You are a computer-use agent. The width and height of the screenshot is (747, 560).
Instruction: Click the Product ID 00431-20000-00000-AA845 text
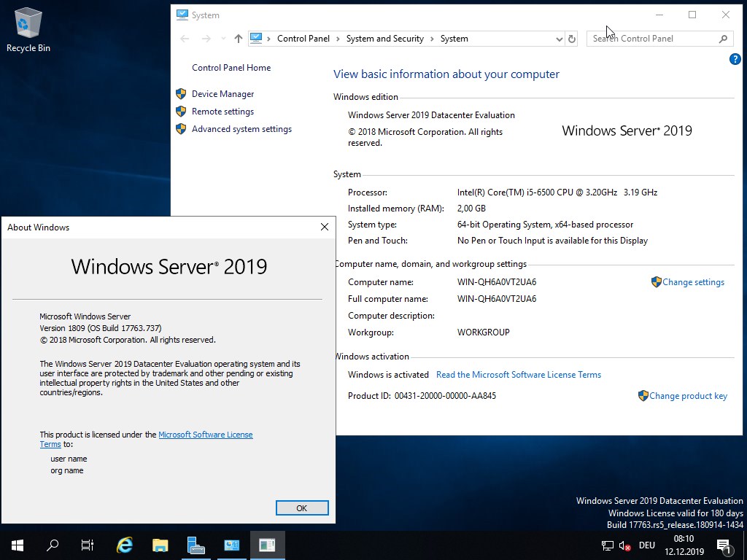[445, 396]
